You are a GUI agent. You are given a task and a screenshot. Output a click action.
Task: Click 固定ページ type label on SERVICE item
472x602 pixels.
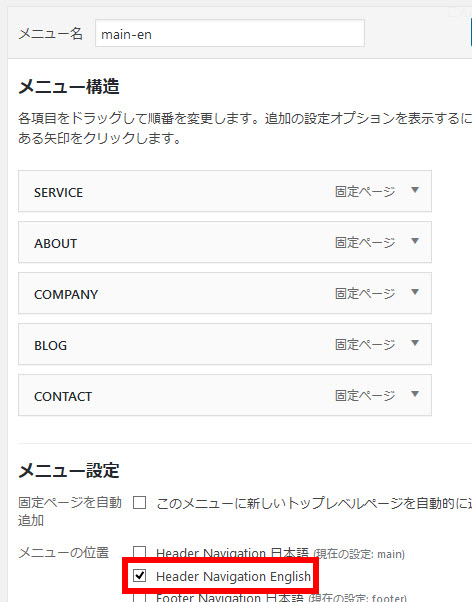(365, 191)
